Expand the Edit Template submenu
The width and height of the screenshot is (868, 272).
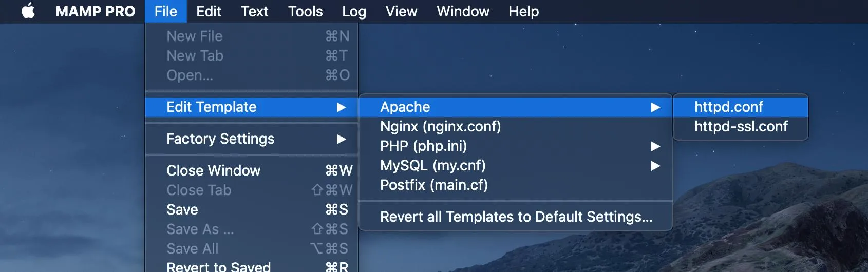pos(252,107)
